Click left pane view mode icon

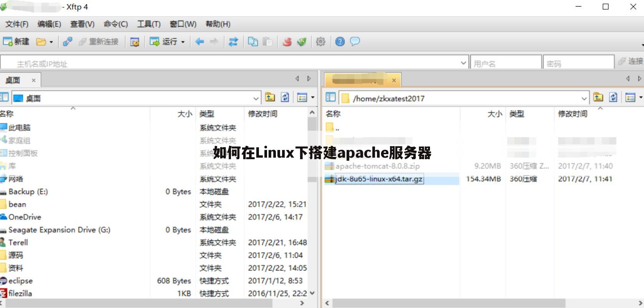click(302, 98)
